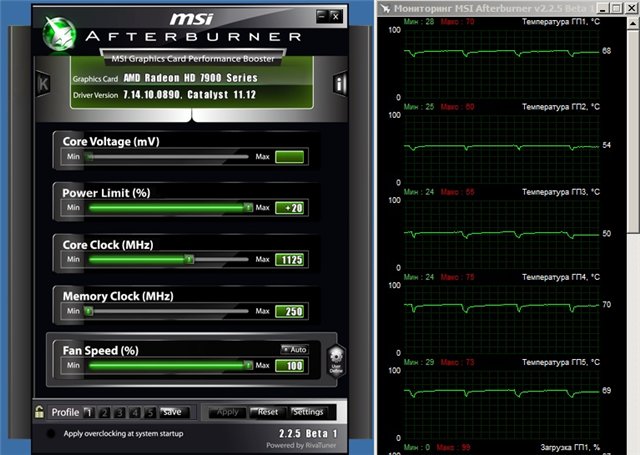Select profile slot 2
Image resolution: width=640 pixels, height=455 pixels.
pyautogui.click(x=104, y=413)
